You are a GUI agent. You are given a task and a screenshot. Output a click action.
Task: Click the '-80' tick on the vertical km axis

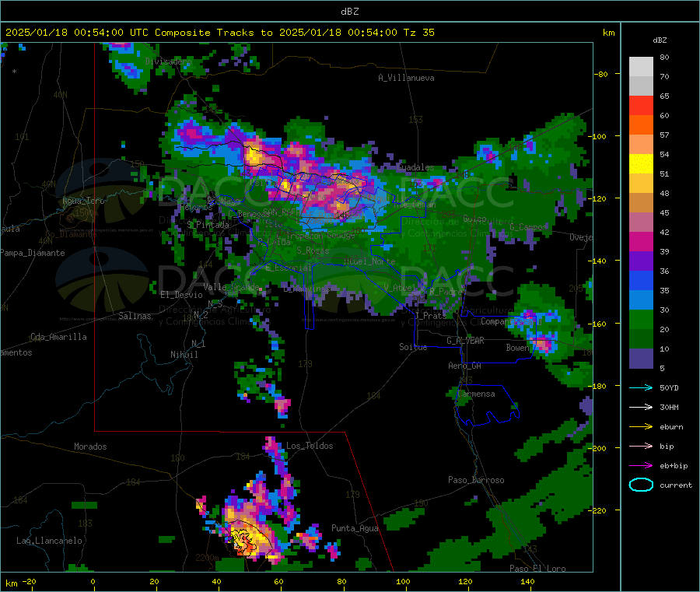tap(601, 74)
